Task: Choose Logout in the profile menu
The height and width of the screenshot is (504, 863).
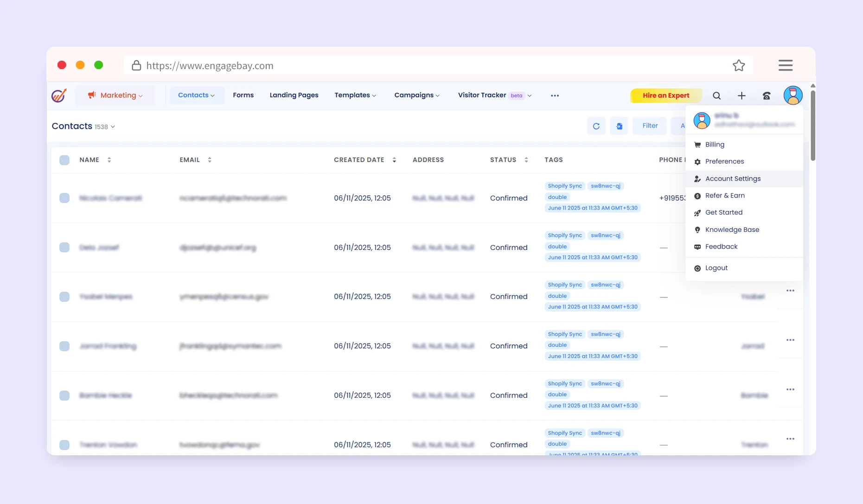Action: pos(716,268)
